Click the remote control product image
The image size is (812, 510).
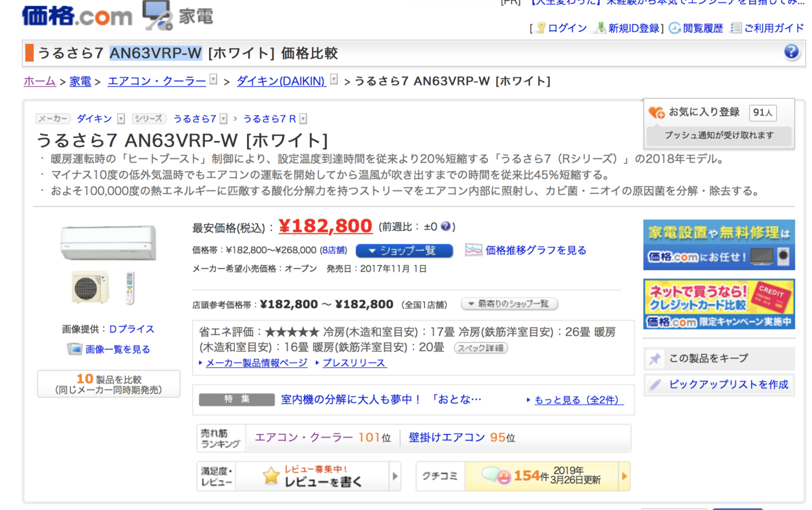coord(131,288)
